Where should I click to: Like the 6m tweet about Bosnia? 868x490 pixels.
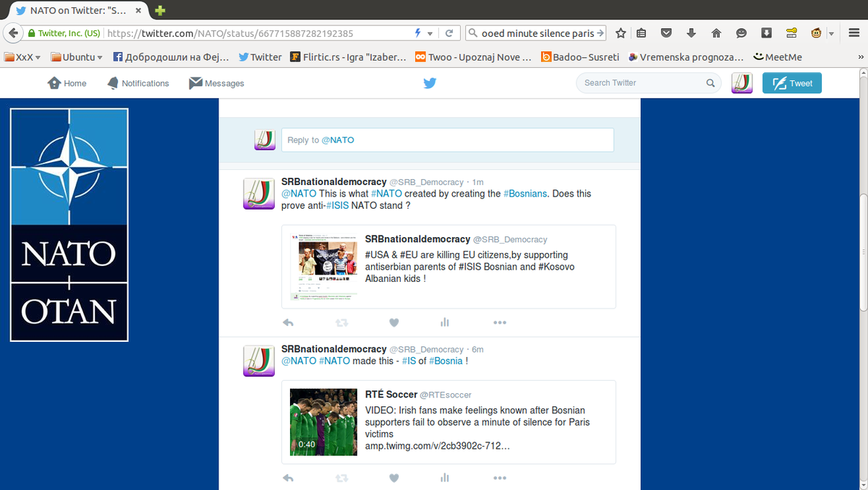(x=394, y=478)
